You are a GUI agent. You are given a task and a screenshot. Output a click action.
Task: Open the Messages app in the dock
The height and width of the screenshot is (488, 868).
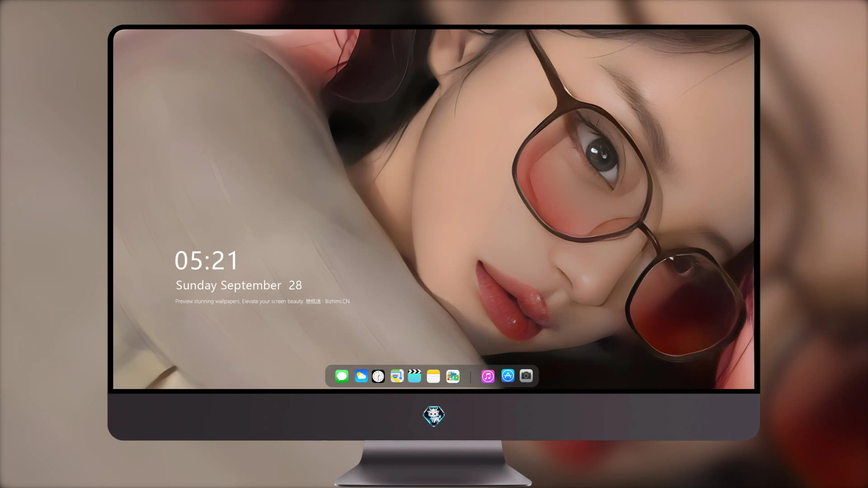click(x=342, y=376)
